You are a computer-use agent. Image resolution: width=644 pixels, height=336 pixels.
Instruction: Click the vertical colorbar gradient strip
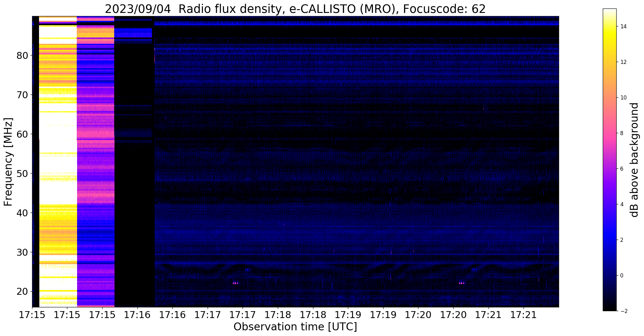609,160
